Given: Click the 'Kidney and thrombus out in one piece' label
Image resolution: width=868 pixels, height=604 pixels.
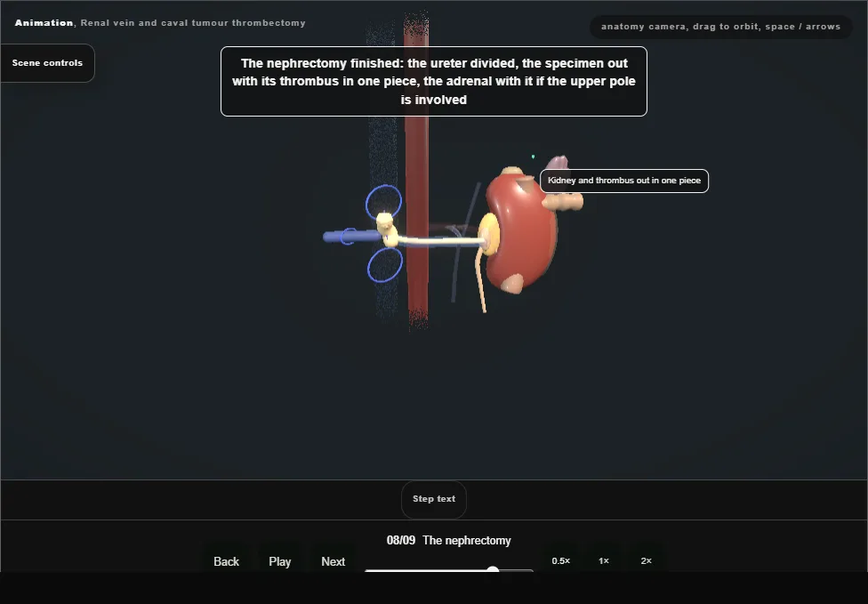Looking at the screenshot, I should click(624, 181).
